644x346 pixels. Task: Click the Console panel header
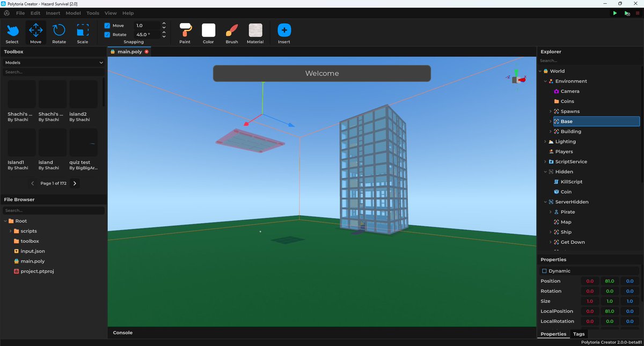pyautogui.click(x=122, y=333)
